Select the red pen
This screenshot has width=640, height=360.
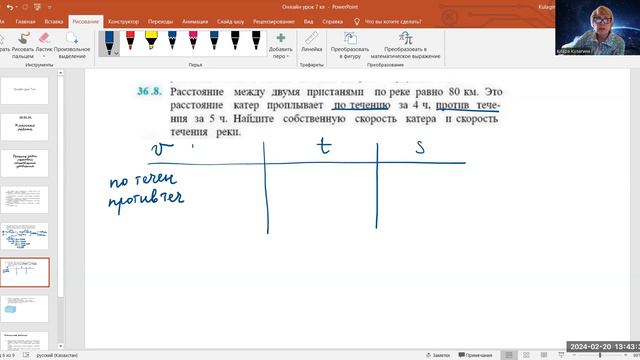point(130,40)
